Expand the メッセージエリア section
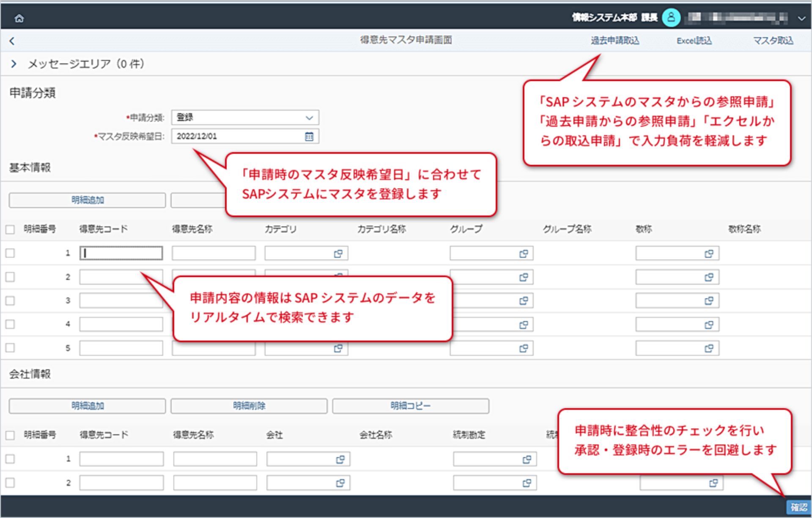 point(14,64)
